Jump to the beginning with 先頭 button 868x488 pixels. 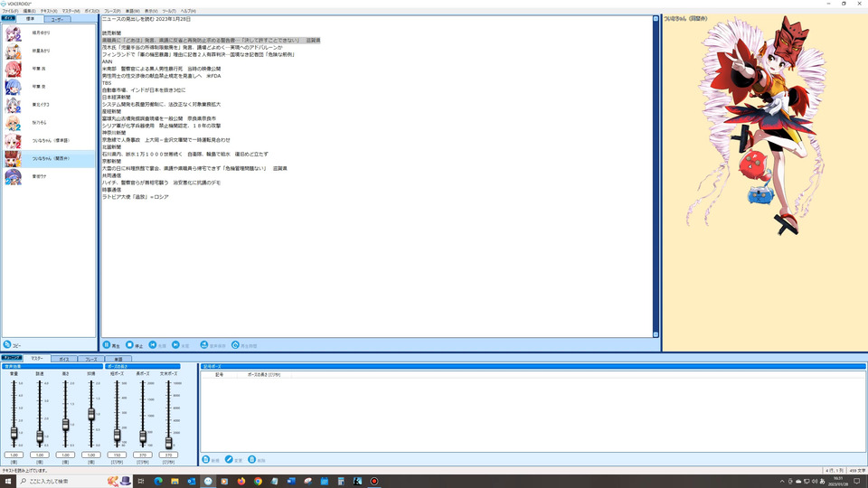pyautogui.click(x=153, y=344)
